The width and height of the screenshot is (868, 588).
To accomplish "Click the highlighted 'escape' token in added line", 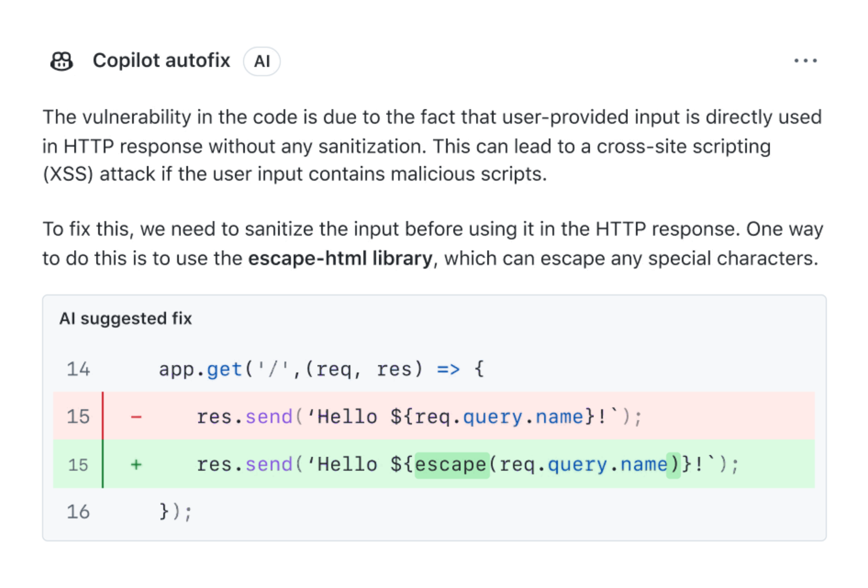I will [452, 465].
